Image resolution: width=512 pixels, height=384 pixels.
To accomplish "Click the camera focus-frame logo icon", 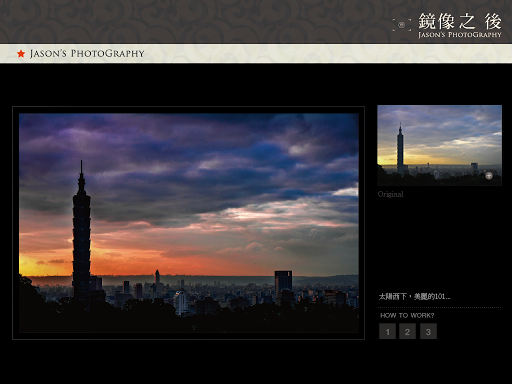I will 402,25.
